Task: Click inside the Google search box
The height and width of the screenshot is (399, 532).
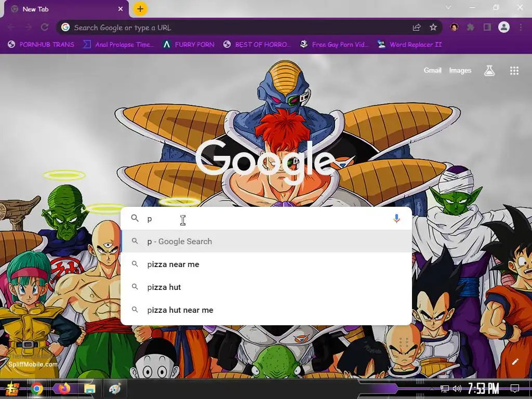Action: tap(267, 219)
